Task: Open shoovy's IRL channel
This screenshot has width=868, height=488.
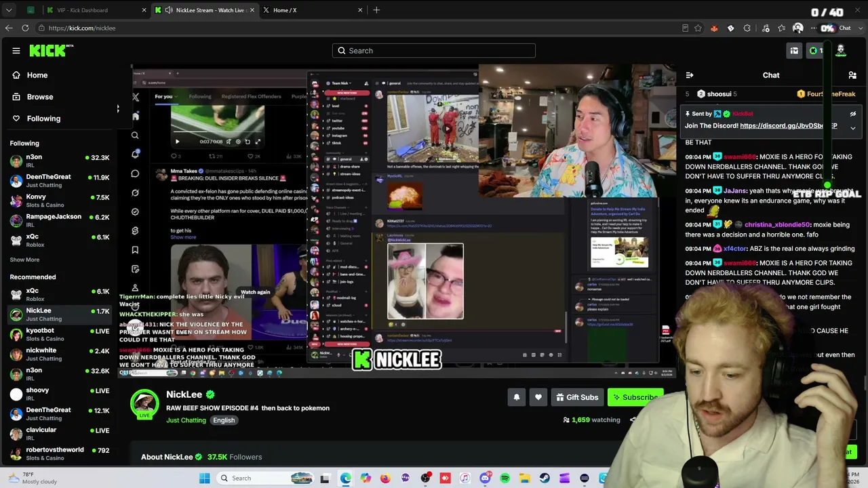Action: (x=60, y=394)
